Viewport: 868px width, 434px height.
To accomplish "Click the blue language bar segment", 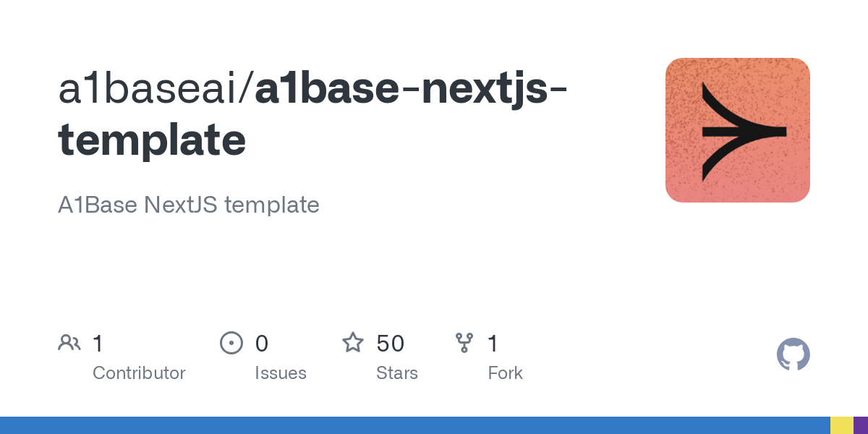I will [412, 425].
